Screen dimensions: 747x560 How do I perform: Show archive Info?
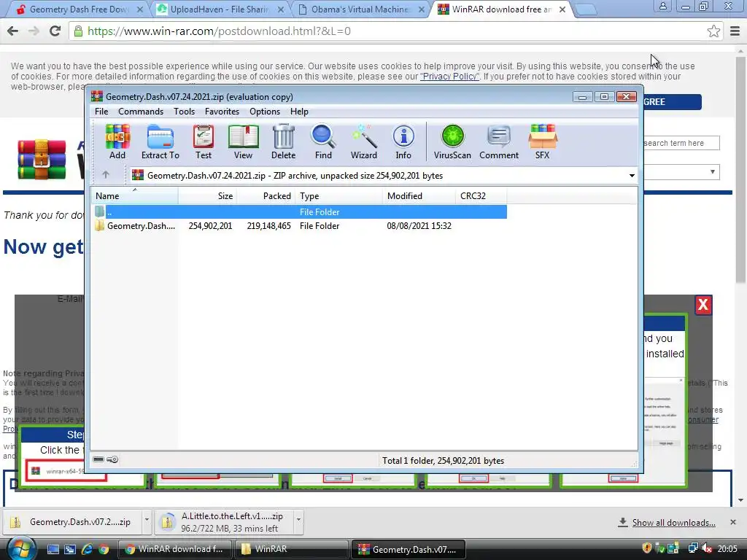click(403, 141)
